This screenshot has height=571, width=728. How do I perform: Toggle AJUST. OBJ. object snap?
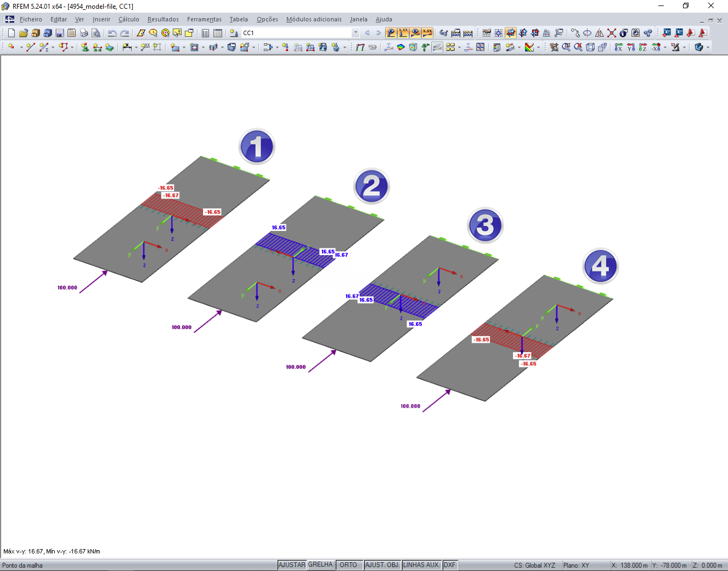coord(383,565)
